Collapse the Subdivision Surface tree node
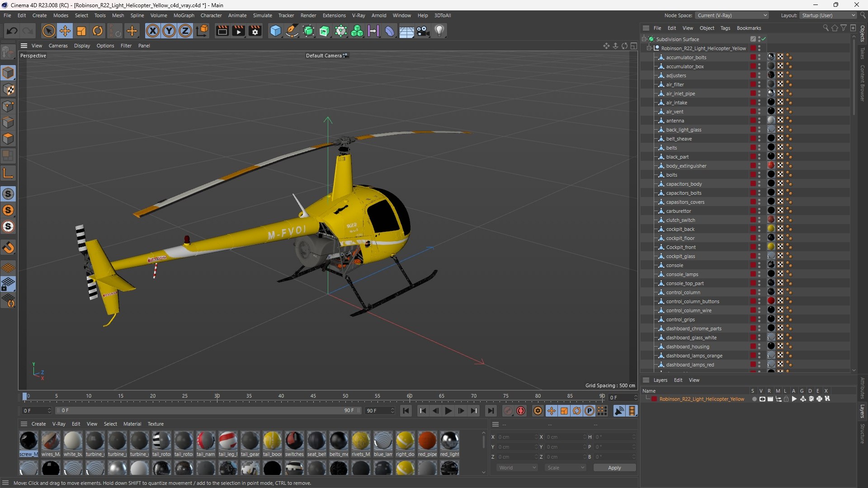 point(644,39)
